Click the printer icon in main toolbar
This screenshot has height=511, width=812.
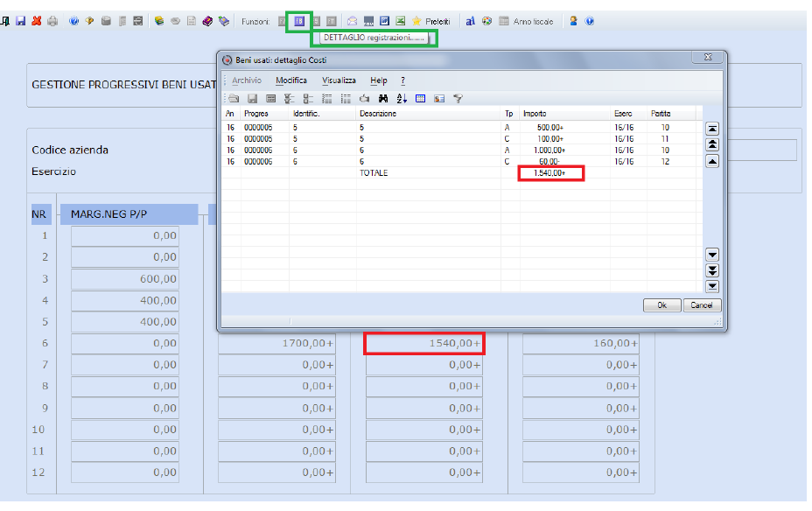coord(52,21)
